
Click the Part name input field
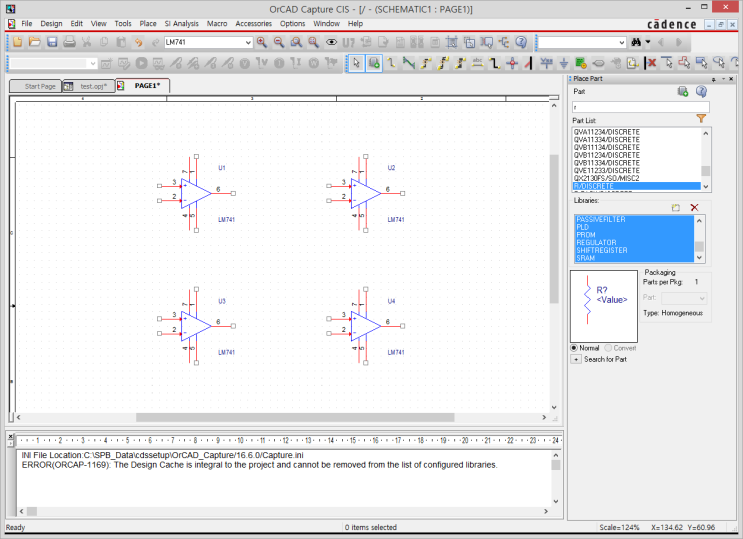pyautogui.click(x=641, y=107)
